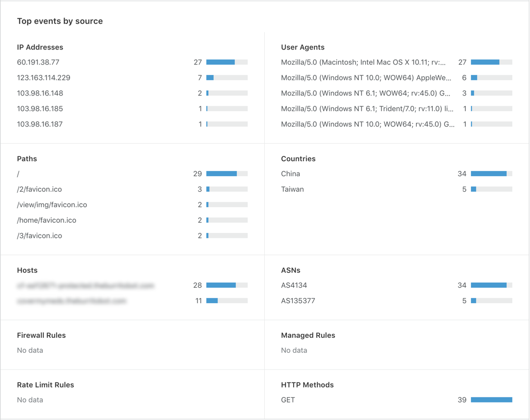Image resolution: width=530 pixels, height=420 pixels.
Task: Click the root path / entry
Action: 18,174
